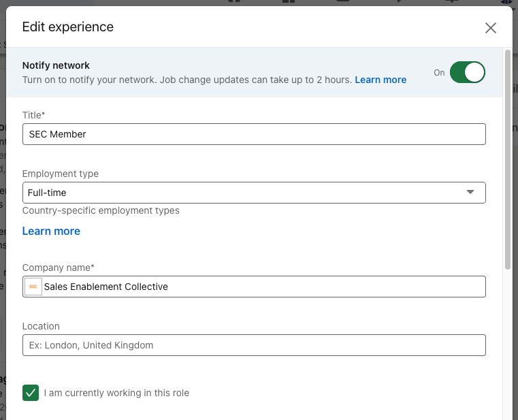Click the 'I am currently working in this role' label
The image size is (518, 420).
116,393
